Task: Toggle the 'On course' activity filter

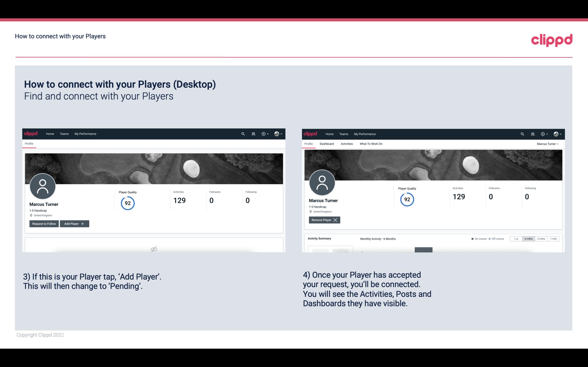Action: [478, 238]
